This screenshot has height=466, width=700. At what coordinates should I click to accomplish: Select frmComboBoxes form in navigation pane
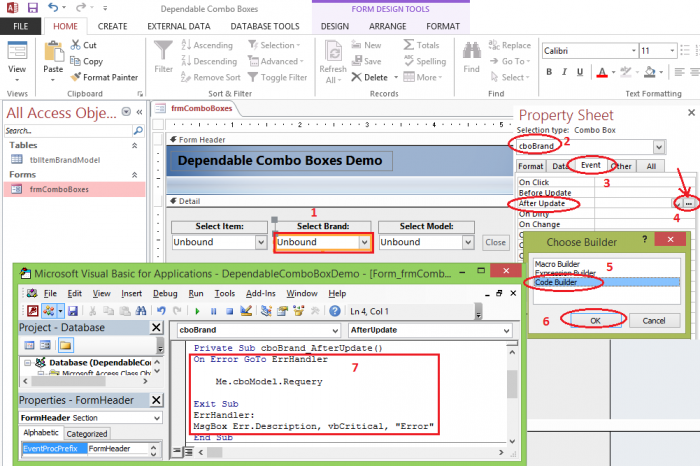pyautogui.click(x=75, y=189)
